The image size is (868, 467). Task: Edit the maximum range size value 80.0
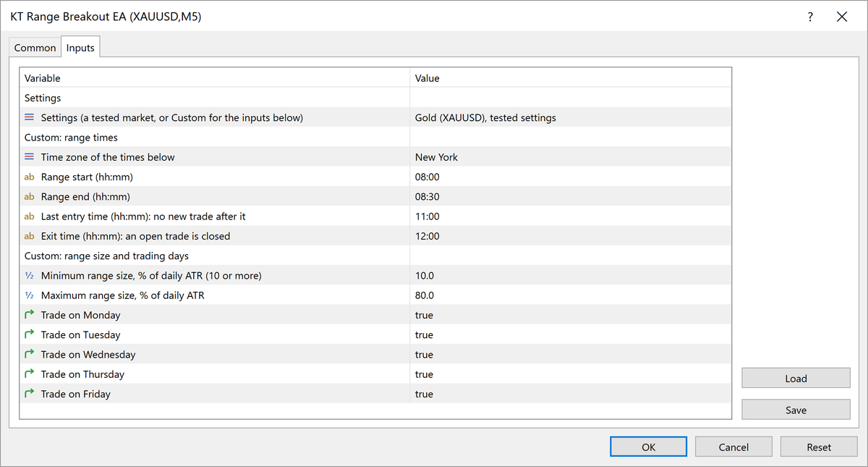coord(571,295)
